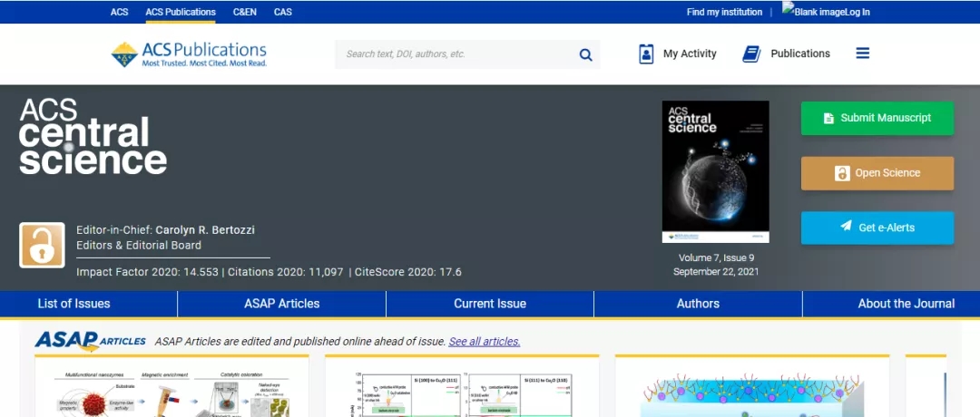The image size is (980, 417).
Task: Open the Editors & Editorial Board link
Action: point(139,245)
